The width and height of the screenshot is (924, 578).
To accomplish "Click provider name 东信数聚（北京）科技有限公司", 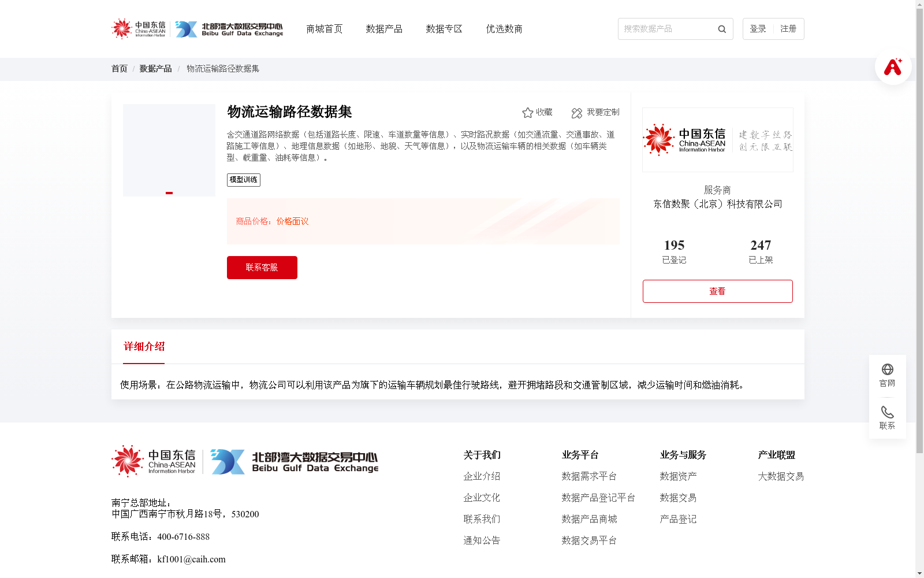I will [x=718, y=204].
